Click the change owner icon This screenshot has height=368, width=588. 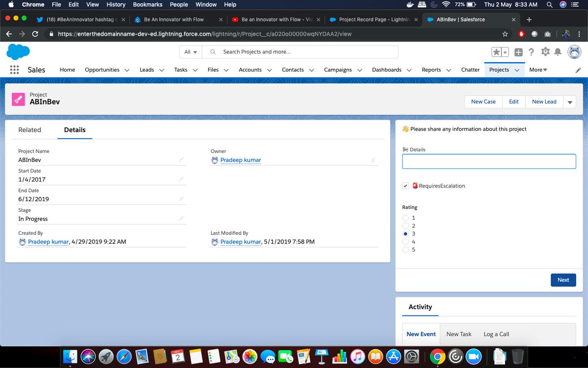[373, 160]
